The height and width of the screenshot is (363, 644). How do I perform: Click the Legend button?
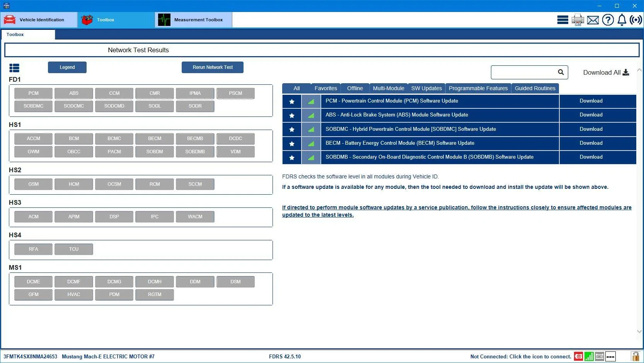click(x=67, y=67)
